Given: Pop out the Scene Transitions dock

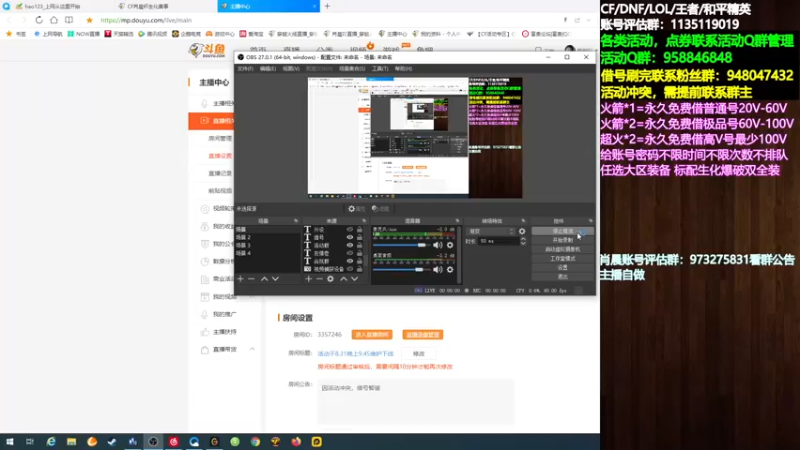Looking at the screenshot, I should pyautogui.click(x=523, y=221).
